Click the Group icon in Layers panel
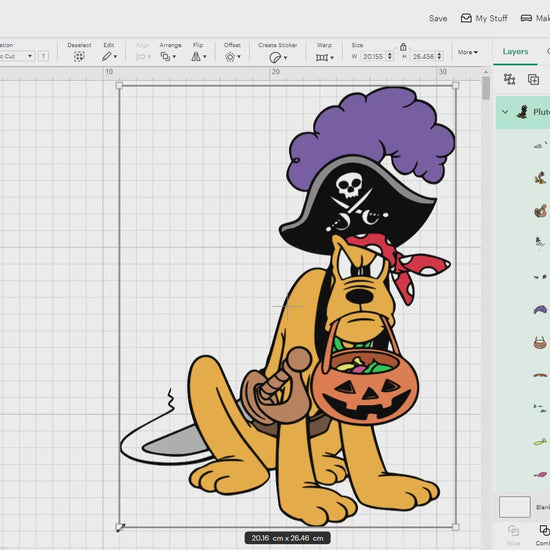This screenshot has width=550, height=550. [509, 79]
